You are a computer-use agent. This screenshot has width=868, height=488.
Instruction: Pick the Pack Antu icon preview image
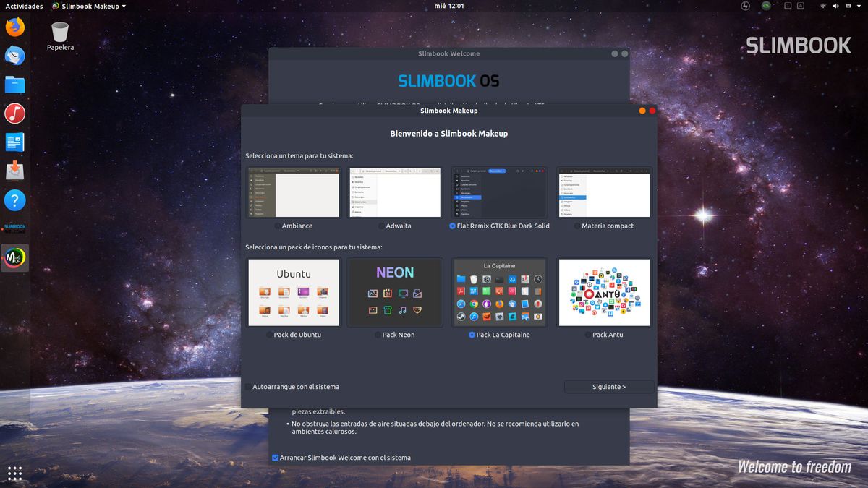pyautogui.click(x=604, y=293)
